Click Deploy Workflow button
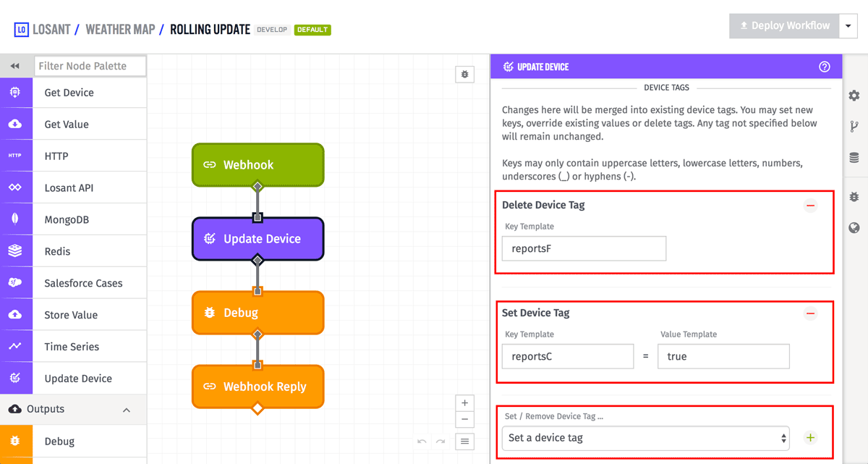The height and width of the screenshot is (464, 868). pyautogui.click(x=784, y=26)
